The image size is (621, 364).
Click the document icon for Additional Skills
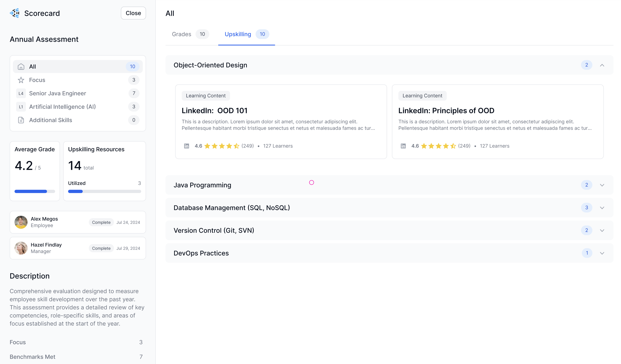(x=21, y=120)
